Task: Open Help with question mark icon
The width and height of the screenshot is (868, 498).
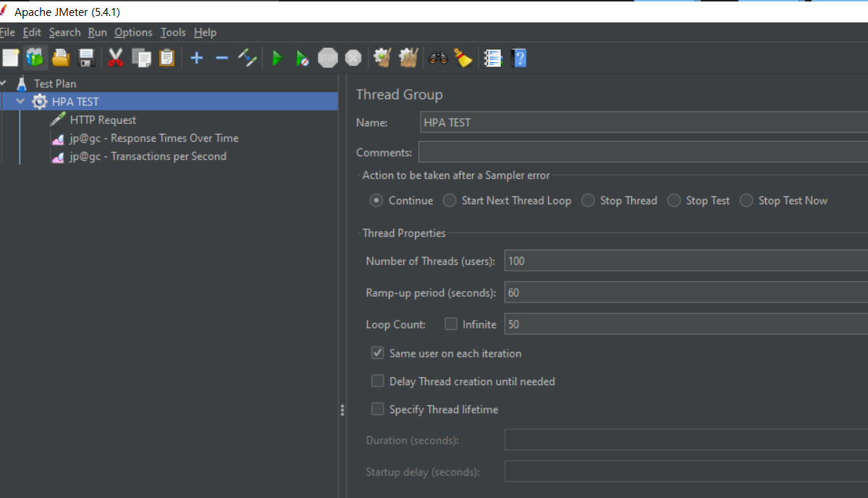Action: coord(519,58)
